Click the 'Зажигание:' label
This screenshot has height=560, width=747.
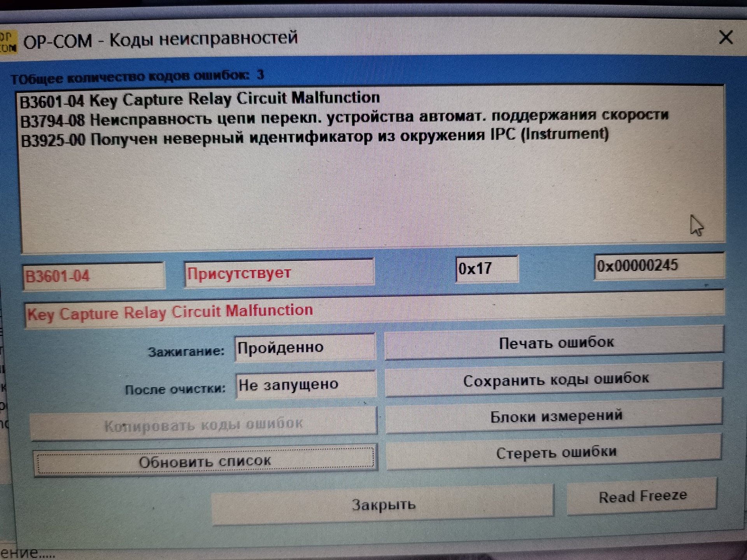(186, 352)
